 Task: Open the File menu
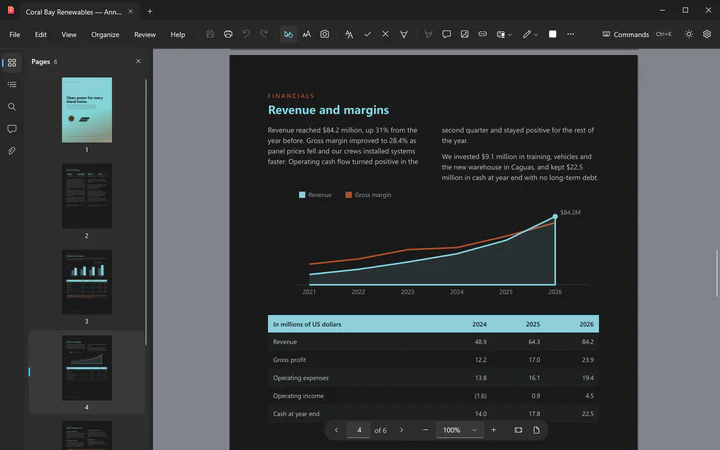pos(15,34)
